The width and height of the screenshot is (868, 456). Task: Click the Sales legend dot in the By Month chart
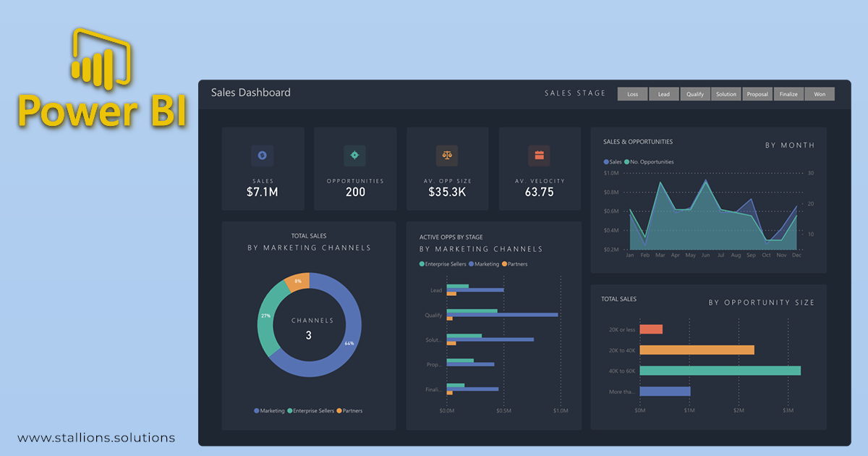pos(605,162)
